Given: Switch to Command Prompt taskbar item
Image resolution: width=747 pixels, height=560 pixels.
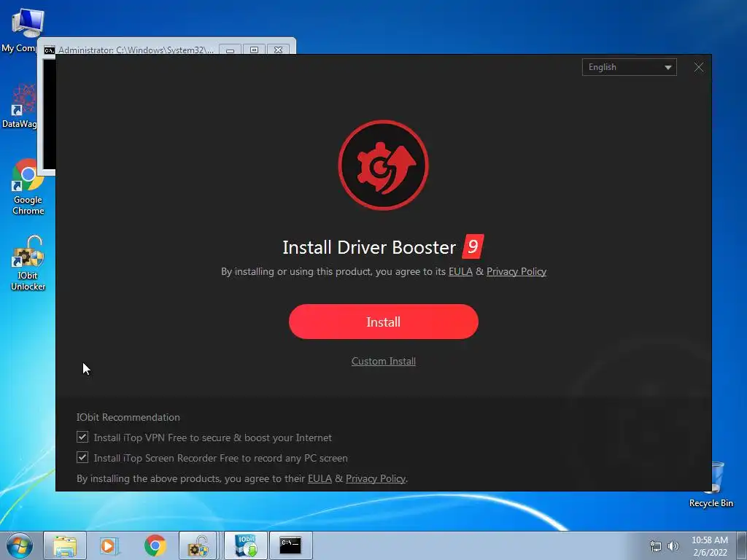Looking at the screenshot, I should coord(290,545).
